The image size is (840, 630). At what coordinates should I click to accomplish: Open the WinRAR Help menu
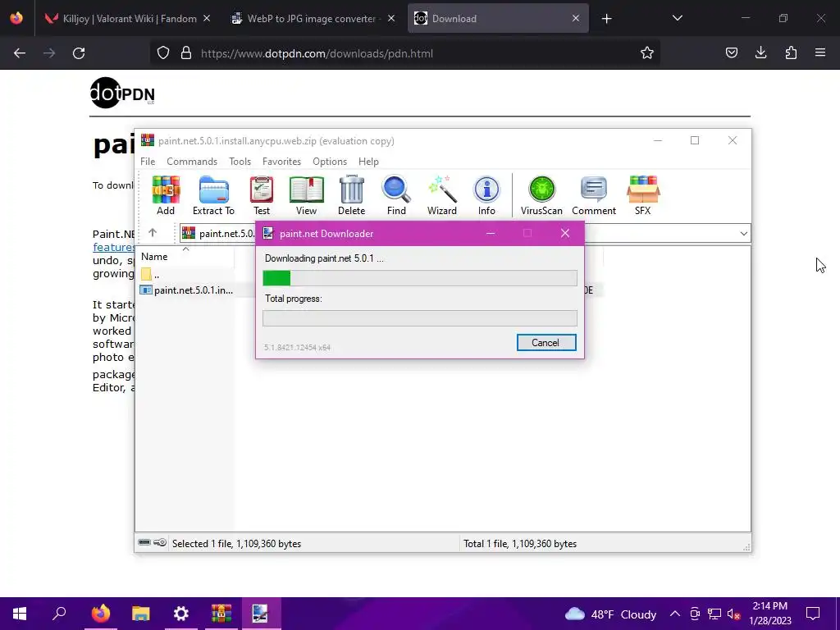(368, 162)
